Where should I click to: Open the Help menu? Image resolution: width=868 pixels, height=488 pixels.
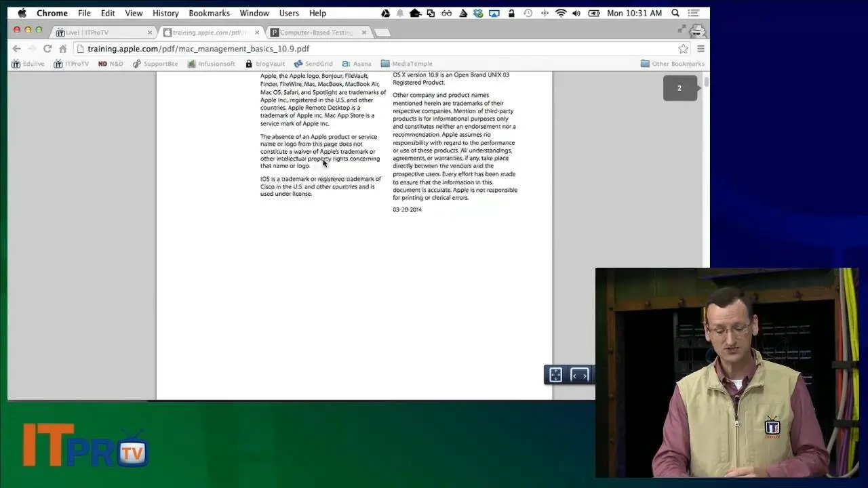point(317,13)
